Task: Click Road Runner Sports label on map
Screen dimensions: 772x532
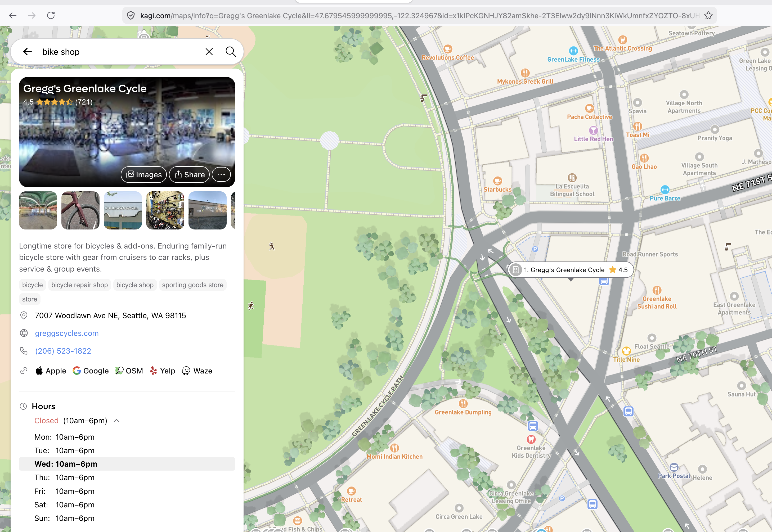Action: (650, 254)
